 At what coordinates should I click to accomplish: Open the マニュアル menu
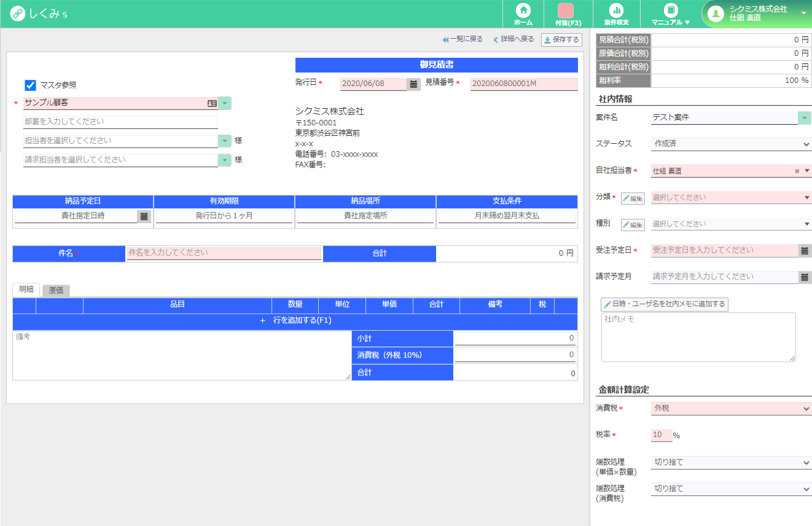pyautogui.click(x=671, y=14)
